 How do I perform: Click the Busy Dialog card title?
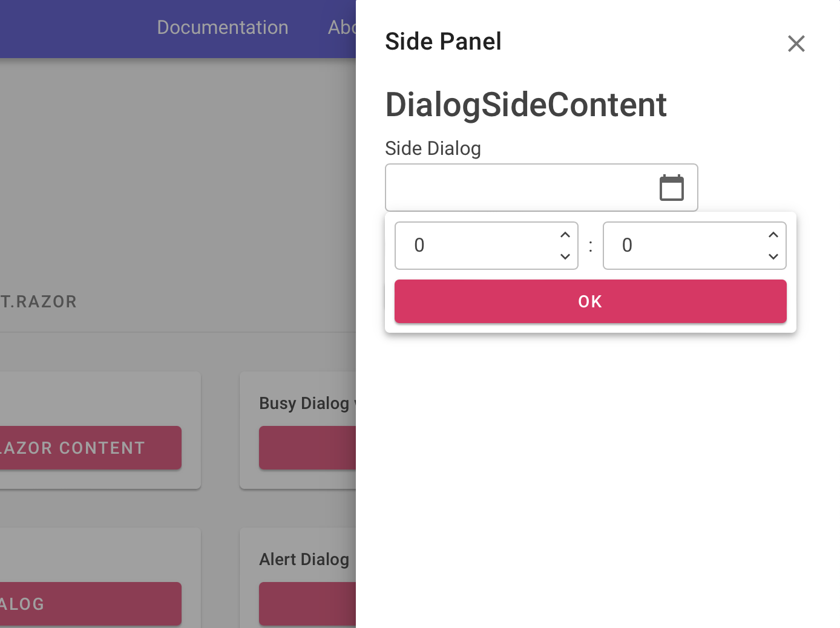click(304, 403)
